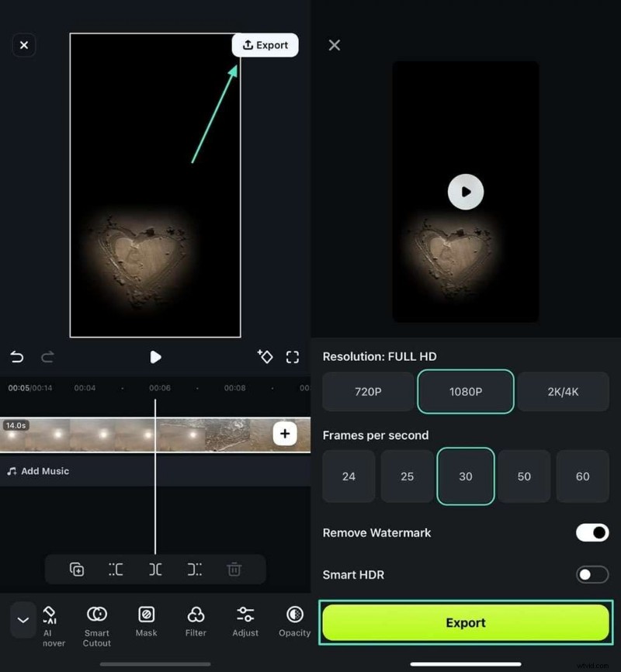Screen dimensions: 621x672
Task: Delete the clip using the trash icon
Action: tap(234, 569)
